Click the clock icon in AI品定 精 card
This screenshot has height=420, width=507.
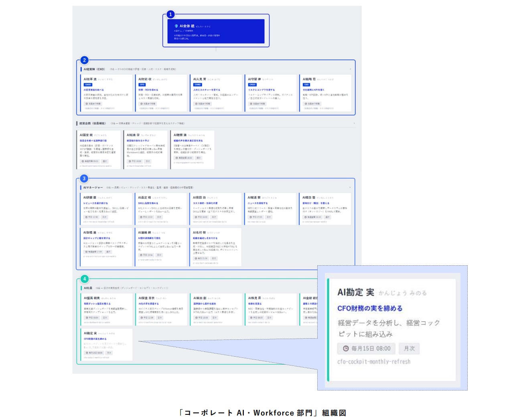point(141,217)
